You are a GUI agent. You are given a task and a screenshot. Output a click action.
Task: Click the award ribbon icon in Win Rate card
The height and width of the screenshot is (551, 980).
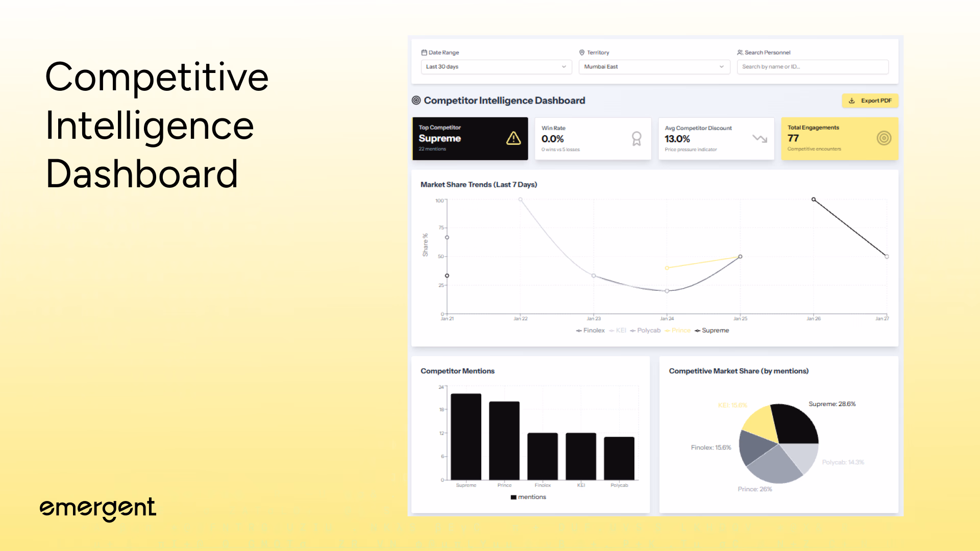pyautogui.click(x=636, y=139)
